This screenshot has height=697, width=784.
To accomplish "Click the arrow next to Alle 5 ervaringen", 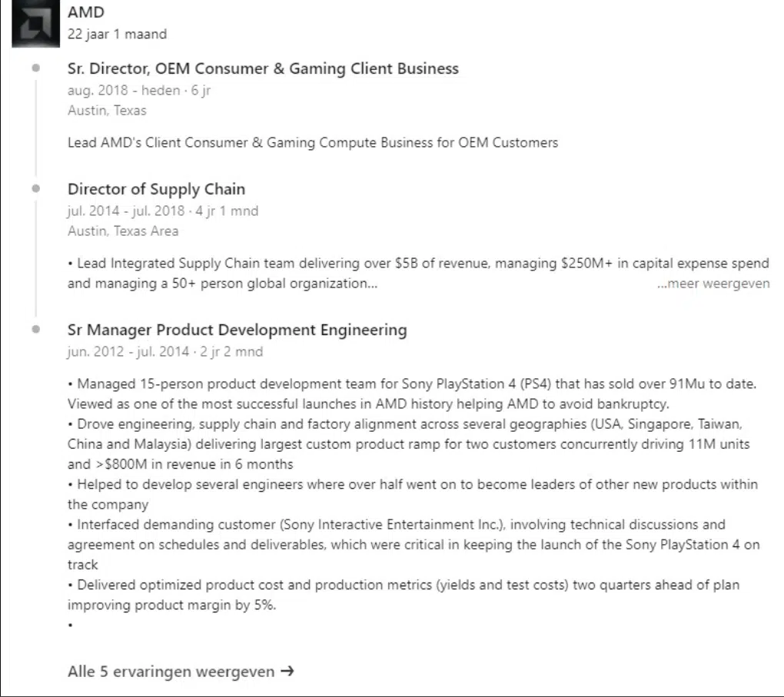I will pyautogui.click(x=287, y=671).
